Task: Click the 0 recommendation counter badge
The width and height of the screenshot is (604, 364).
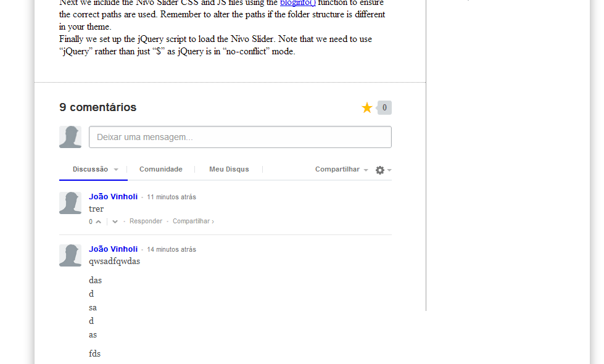Action: [383, 107]
